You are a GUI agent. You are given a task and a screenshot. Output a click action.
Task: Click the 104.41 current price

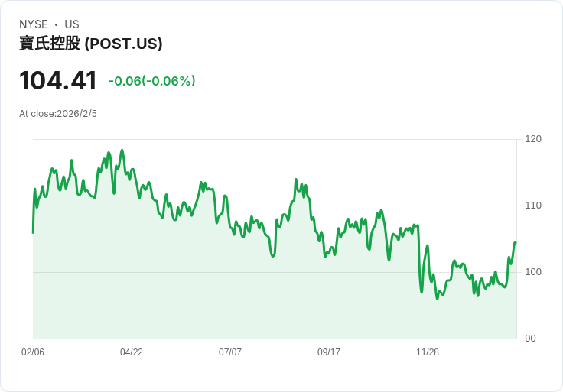58,81
